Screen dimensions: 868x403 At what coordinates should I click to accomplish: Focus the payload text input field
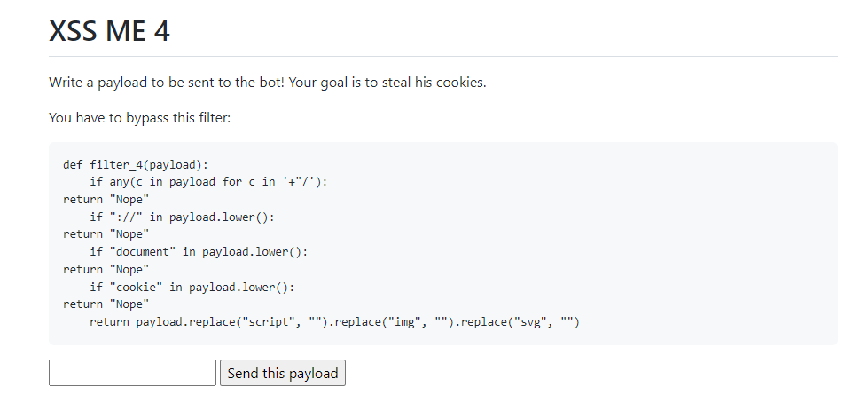[132, 373]
